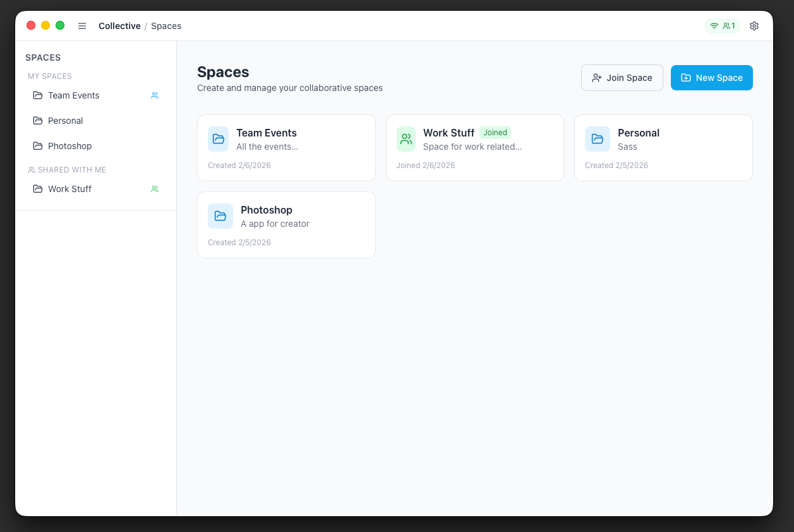The height and width of the screenshot is (532, 794).
Task: Click the online users count icon
Action: point(727,26)
